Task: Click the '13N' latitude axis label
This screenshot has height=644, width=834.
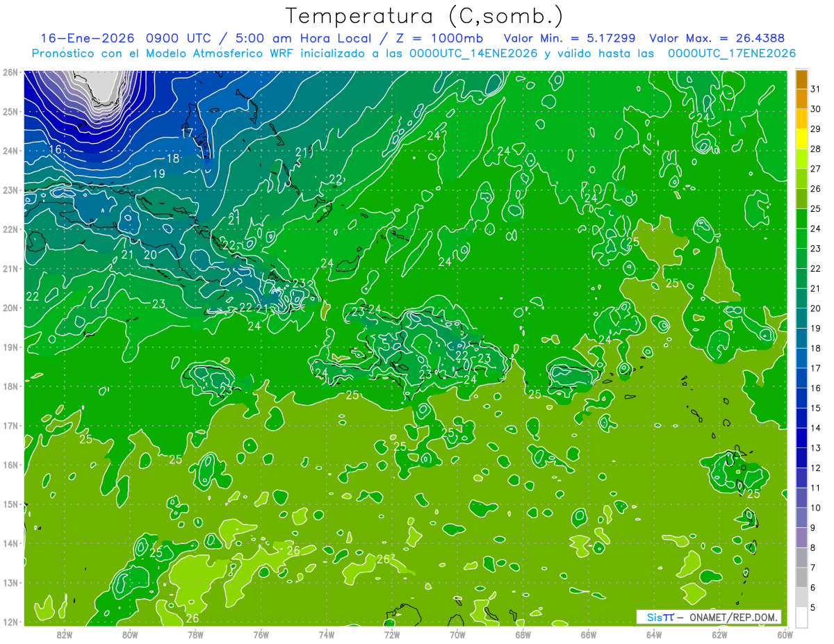Action: click(10, 582)
